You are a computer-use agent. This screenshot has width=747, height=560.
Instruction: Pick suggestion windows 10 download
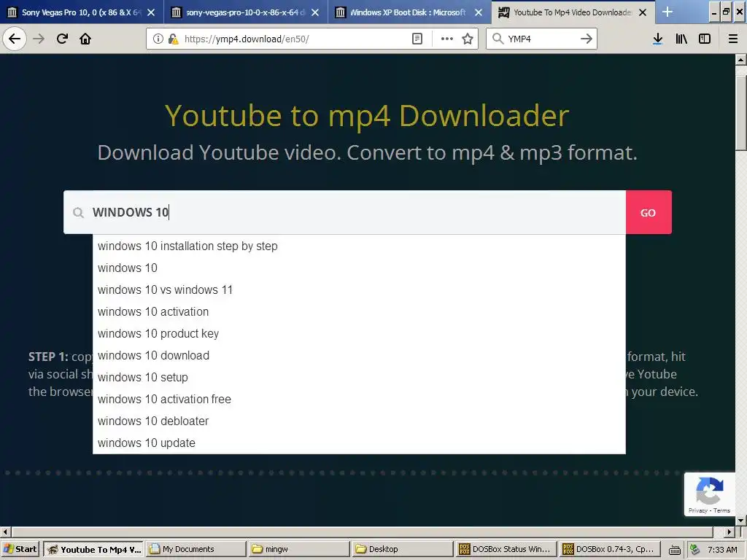pyautogui.click(x=359, y=356)
